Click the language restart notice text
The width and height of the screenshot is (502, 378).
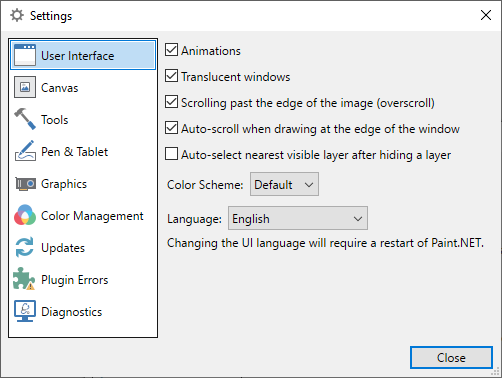(x=325, y=243)
